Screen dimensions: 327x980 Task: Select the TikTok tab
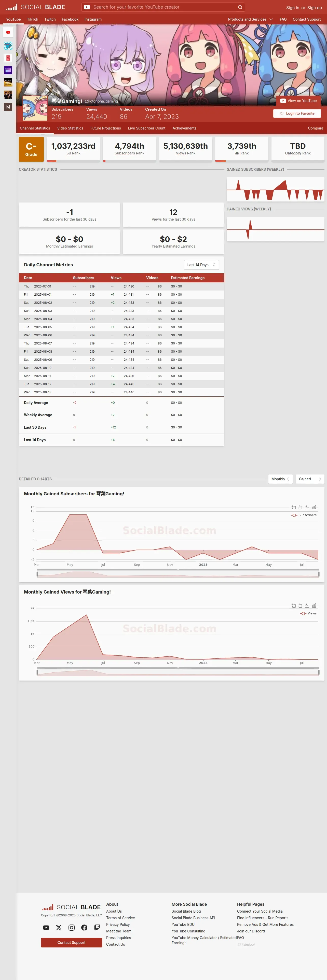(x=32, y=19)
